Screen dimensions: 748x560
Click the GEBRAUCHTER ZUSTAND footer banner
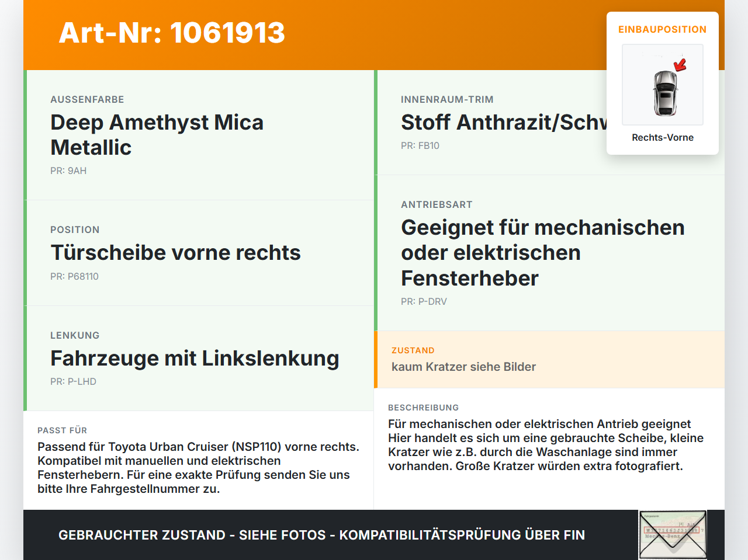click(321, 535)
